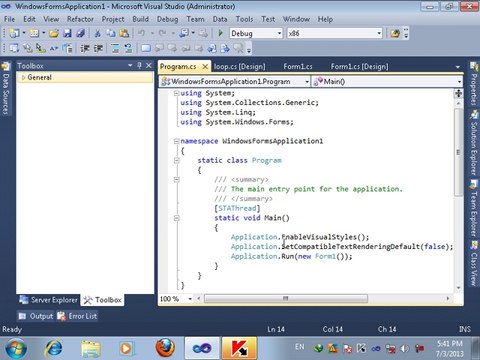Click the Comment Out selected lines icon
The width and height of the screenshot is (480, 360).
[x=115, y=48]
